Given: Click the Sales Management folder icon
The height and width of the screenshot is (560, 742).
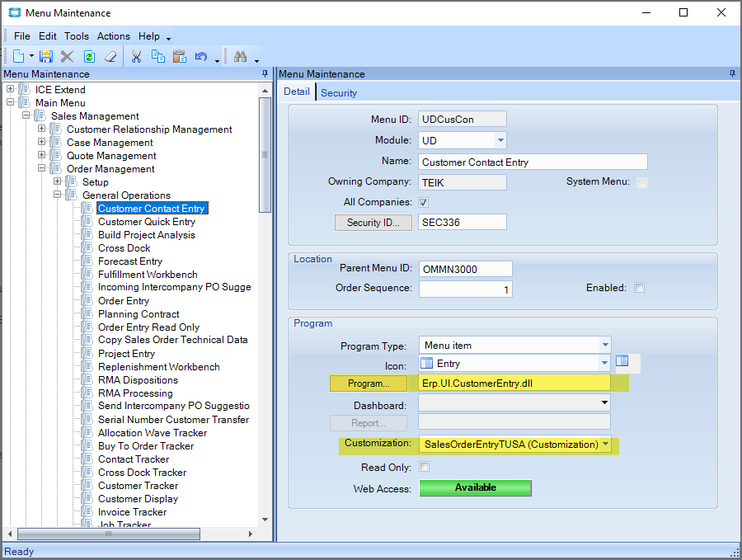Looking at the screenshot, I should pos(40,116).
